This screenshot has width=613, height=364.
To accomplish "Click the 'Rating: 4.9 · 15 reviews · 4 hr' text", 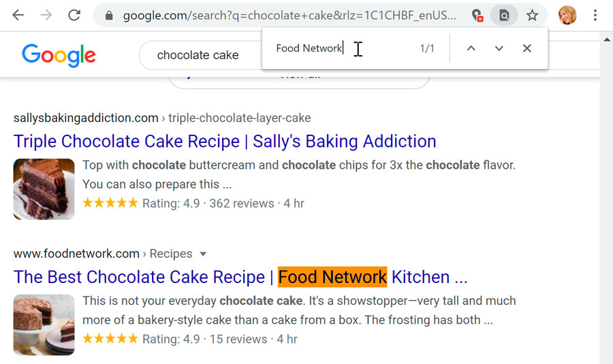I will pyautogui.click(x=220, y=339).
